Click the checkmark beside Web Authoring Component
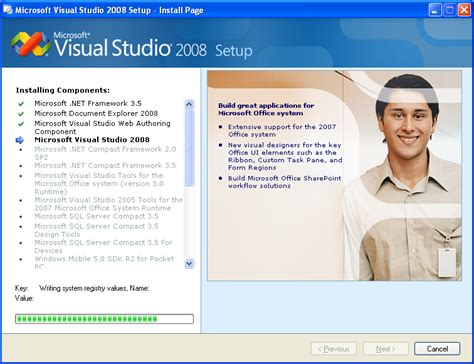 [21, 124]
